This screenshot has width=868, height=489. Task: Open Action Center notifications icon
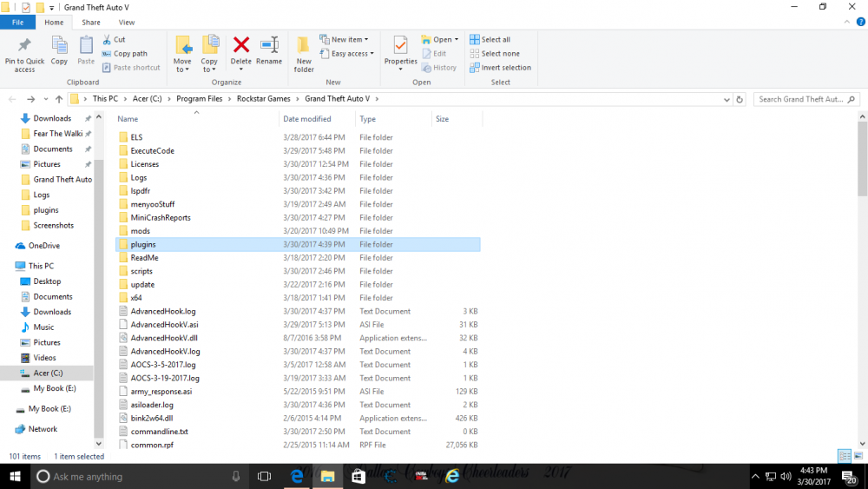pos(850,476)
